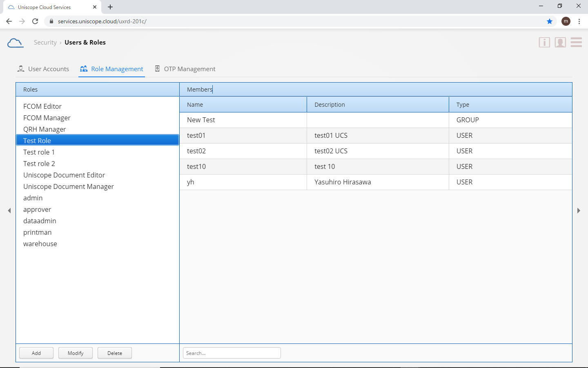Go back using browser back arrow
Screen dimensions: 588x368
[9, 21]
